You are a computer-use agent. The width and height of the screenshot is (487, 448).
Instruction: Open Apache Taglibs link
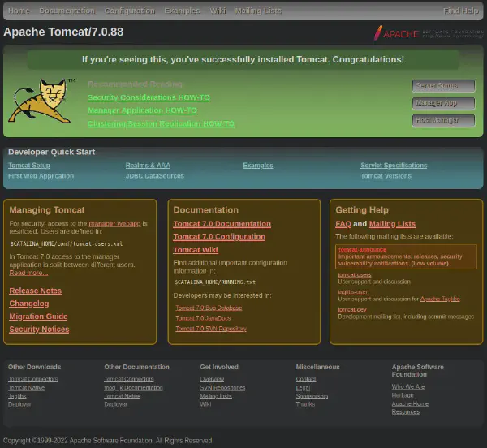440,299
